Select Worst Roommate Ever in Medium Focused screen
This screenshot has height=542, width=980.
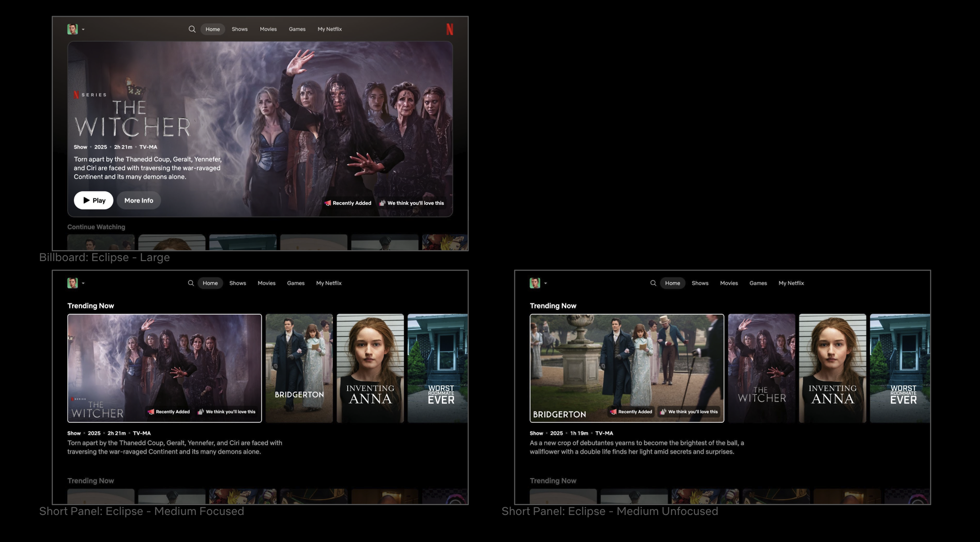tap(438, 368)
